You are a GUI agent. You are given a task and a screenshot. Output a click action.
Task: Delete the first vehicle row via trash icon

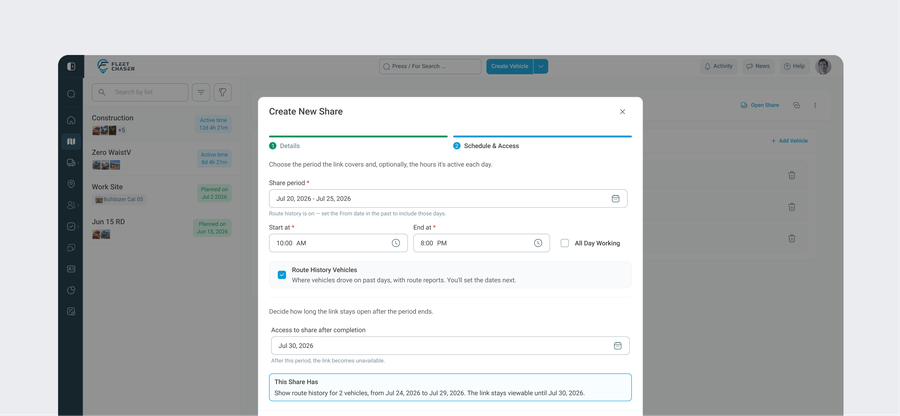(792, 176)
